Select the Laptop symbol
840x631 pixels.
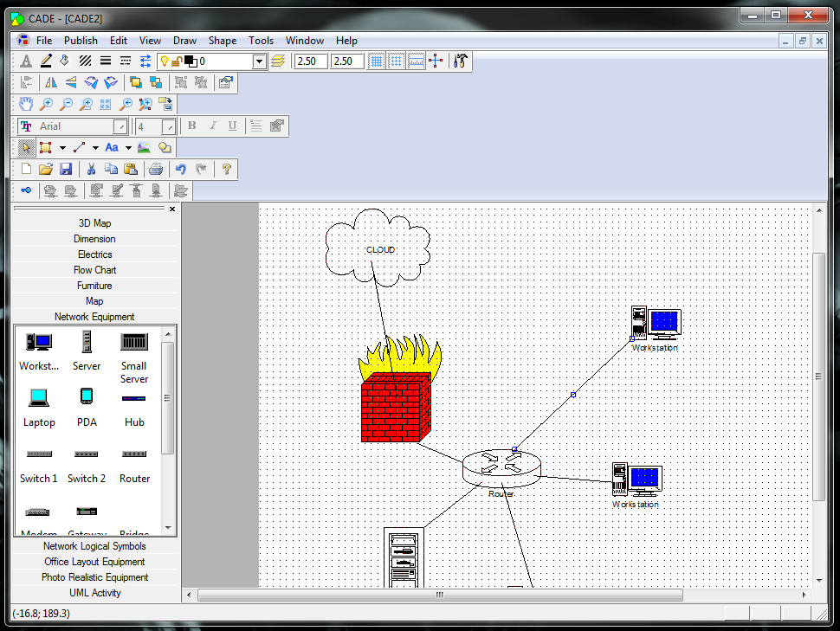(39, 408)
